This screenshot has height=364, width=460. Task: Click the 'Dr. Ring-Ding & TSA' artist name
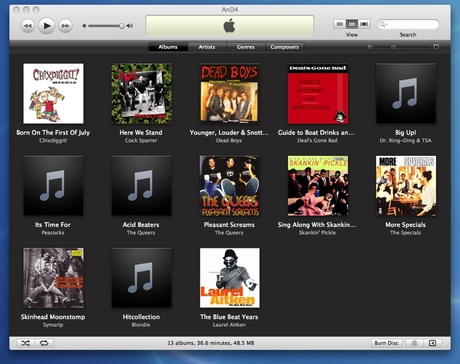point(405,141)
